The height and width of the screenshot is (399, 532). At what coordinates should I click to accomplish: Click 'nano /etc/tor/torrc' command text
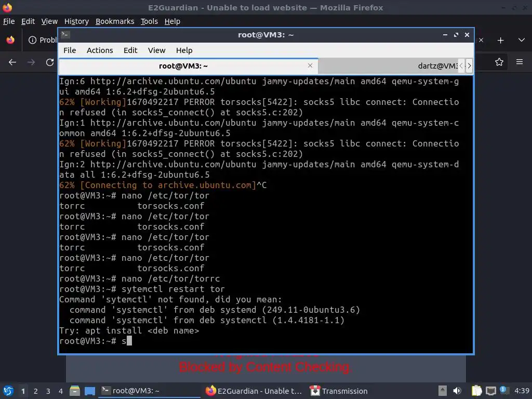(170, 279)
